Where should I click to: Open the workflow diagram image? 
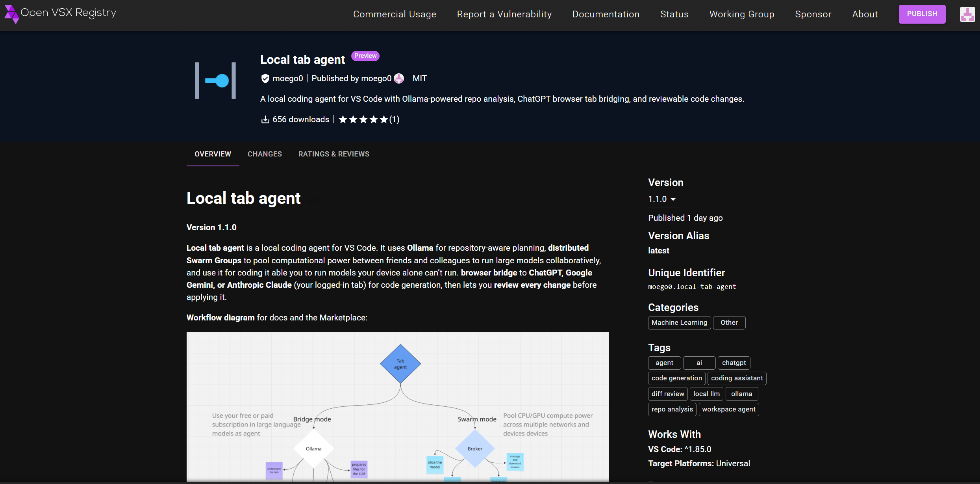tap(397, 407)
